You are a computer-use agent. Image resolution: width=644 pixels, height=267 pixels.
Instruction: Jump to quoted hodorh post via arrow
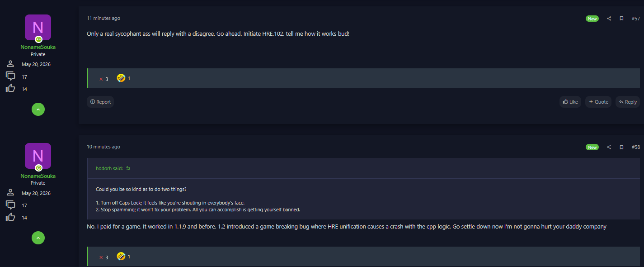click(x=128, y=168)
